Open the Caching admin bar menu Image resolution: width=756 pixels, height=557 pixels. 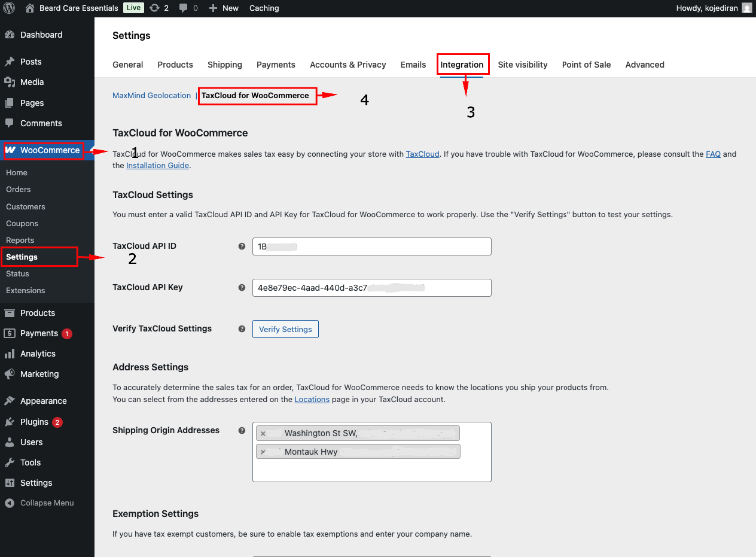click(264, 8)
